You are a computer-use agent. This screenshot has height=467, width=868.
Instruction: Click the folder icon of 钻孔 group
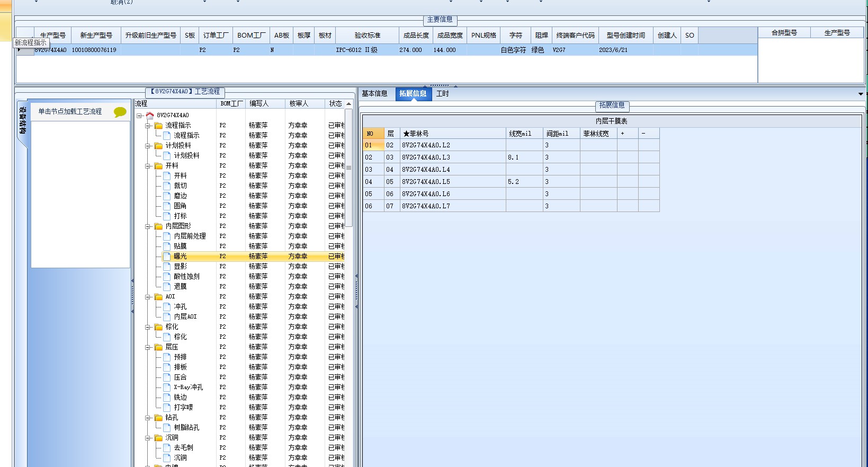tap(158, 417)
